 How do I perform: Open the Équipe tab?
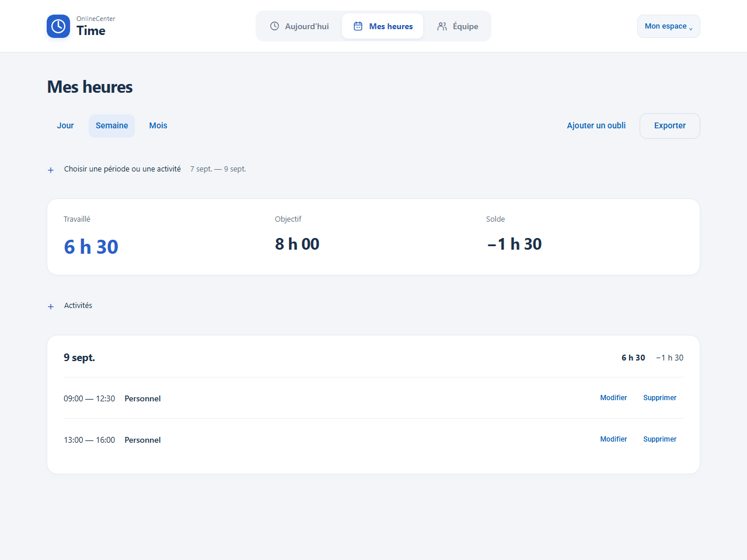click(x=458, y=26)
